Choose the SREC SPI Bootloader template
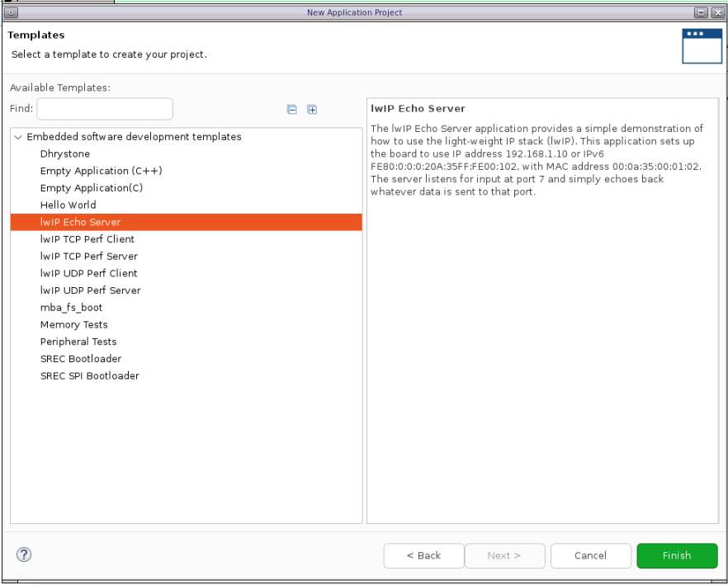This screenshot has height=585, width=728. (89, 376)
